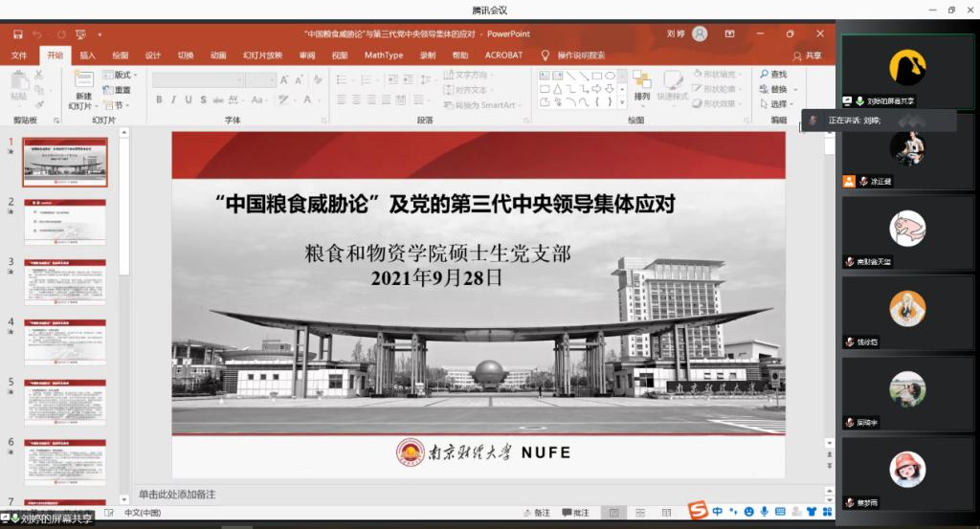Screen dimensions: 980x529
Task: Click the Find (查找) magnifier button
Action: pyautogui.click(x=773, y=74)
